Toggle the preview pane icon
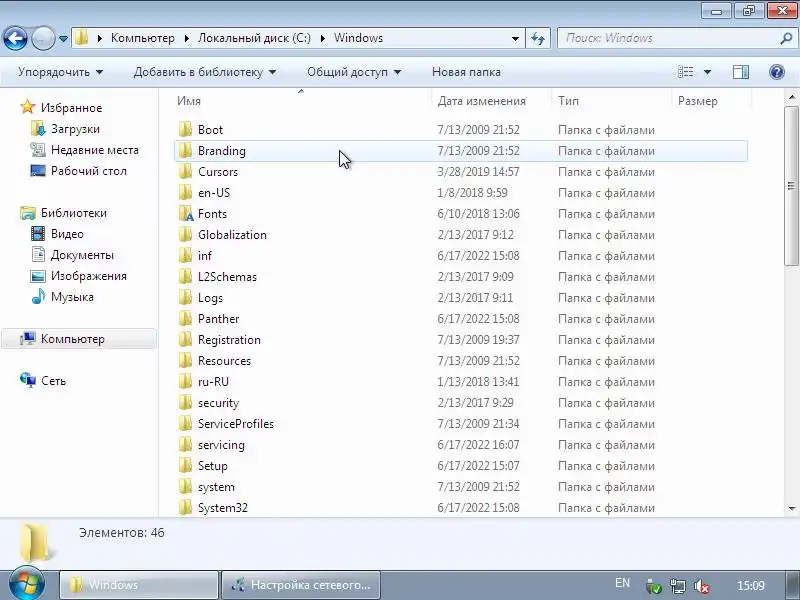Screen dimensions: 800x600 pyautogui.click(x=740, y=72)
